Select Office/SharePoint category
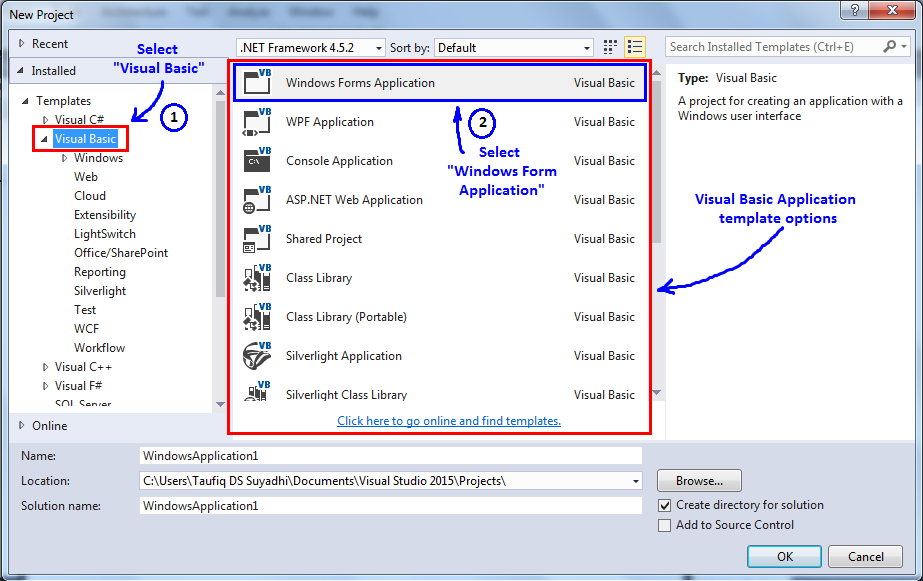Screen dimensions: 923x581 point(121,253)
